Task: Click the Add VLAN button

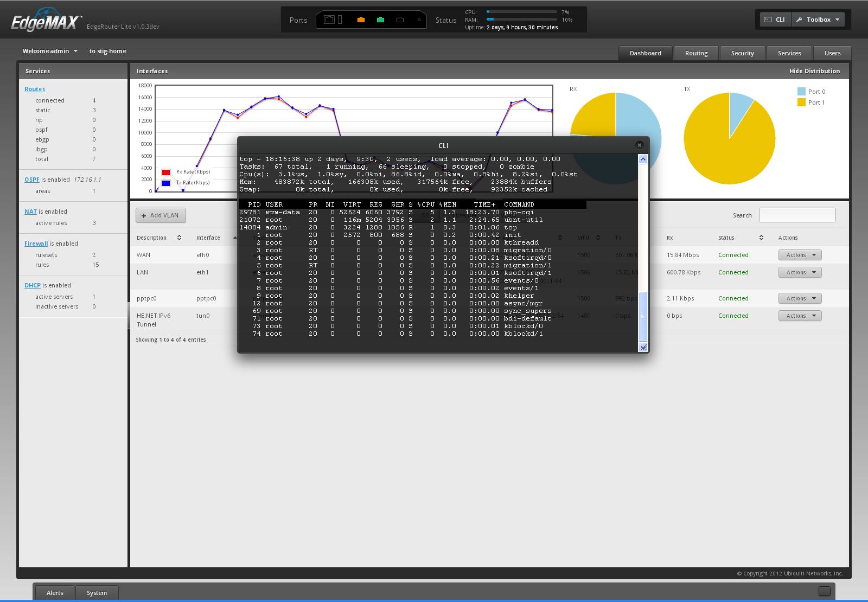Action: pos(161,215)
